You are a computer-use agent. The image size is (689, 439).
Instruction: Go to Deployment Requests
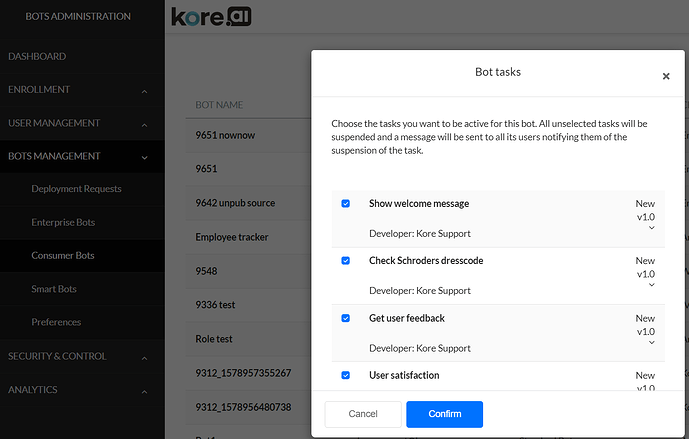[x=76, y=189]
